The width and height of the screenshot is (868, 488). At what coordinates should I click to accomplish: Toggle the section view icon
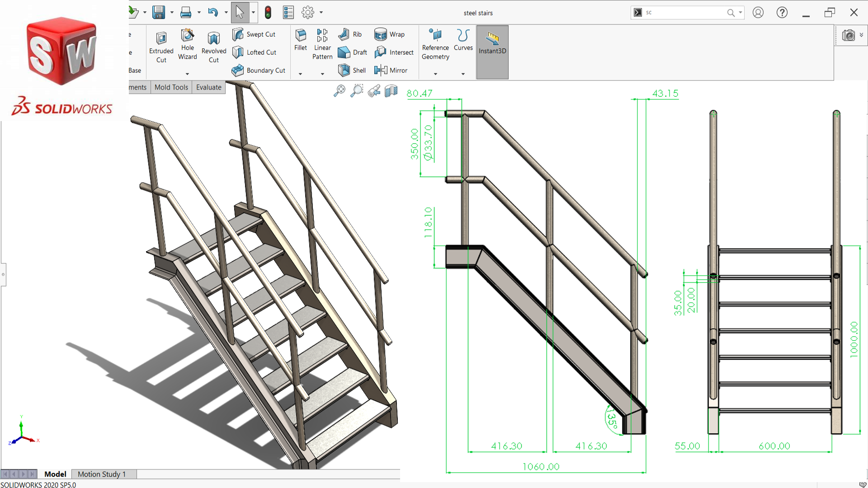tap(391, 92)
